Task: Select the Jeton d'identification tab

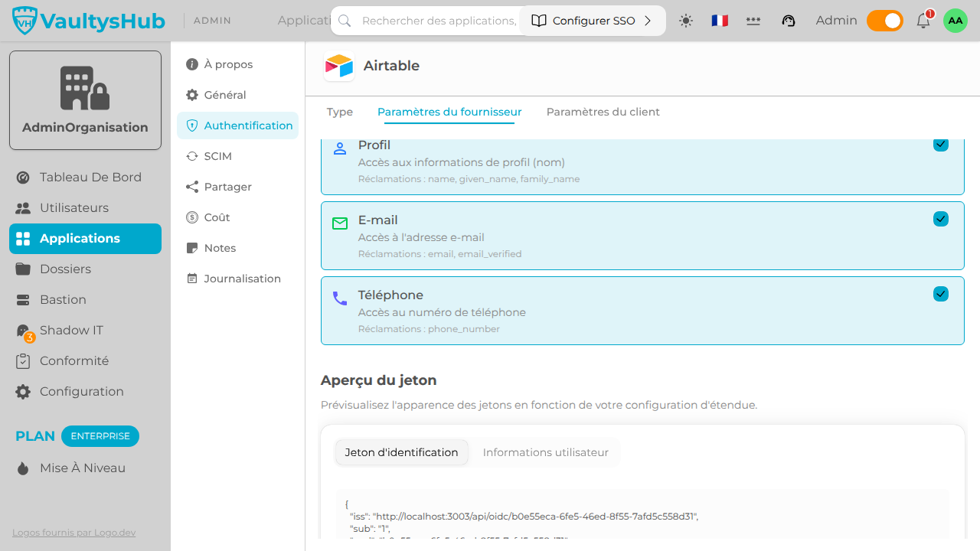Action: coord(401,452)
